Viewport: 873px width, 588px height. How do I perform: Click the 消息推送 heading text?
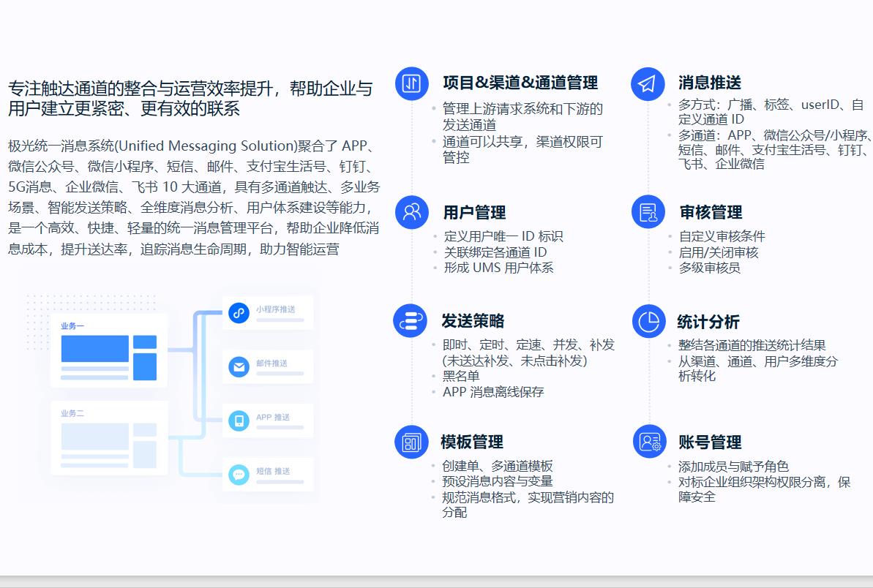point(709,83)
